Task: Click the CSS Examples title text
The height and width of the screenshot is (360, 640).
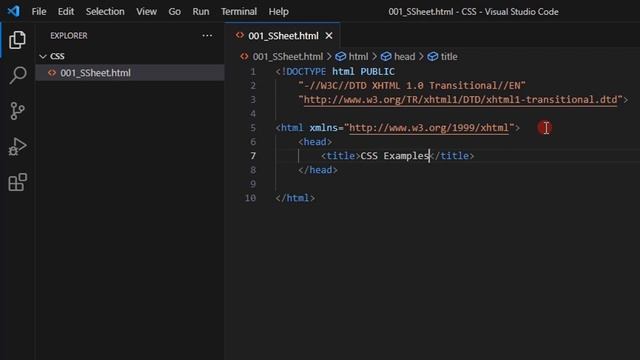Action: [x=394, y=156]
